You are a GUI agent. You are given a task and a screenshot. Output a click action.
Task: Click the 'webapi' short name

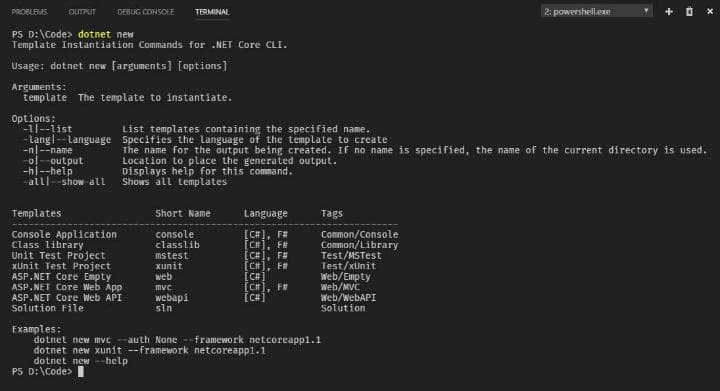[172, 298]
